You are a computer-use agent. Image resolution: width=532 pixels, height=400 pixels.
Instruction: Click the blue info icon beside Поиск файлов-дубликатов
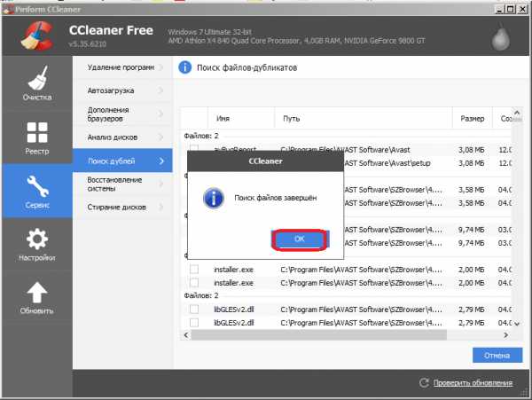(x=185, y=67)
